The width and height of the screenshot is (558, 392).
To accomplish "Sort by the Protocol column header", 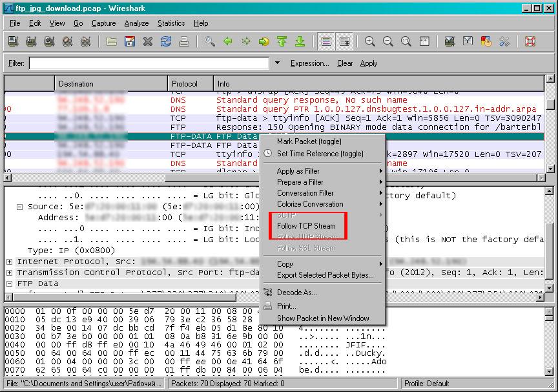I will click(191, 84).
